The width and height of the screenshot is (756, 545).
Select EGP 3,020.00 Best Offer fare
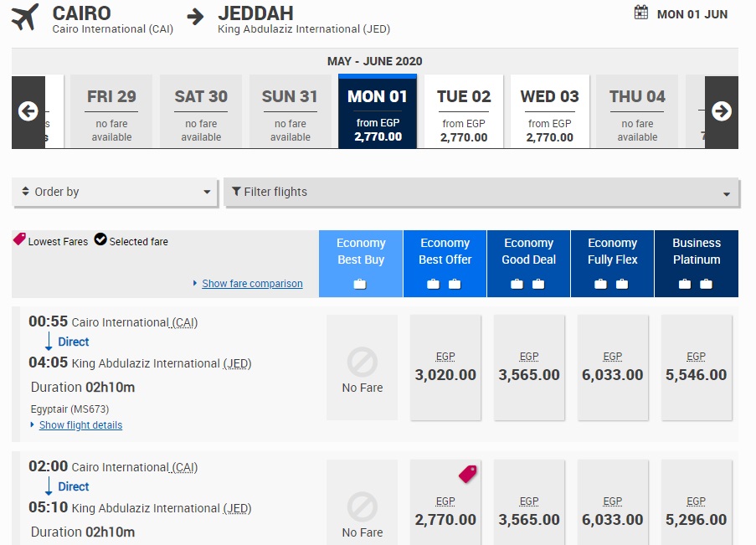[x=445, y=368]
